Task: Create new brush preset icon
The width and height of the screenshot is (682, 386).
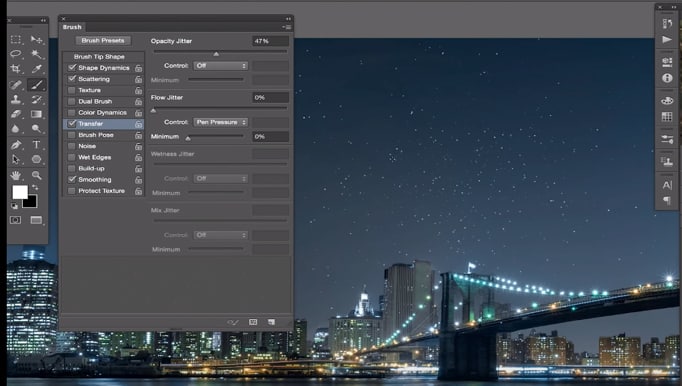Action: (x=271, y=322)
